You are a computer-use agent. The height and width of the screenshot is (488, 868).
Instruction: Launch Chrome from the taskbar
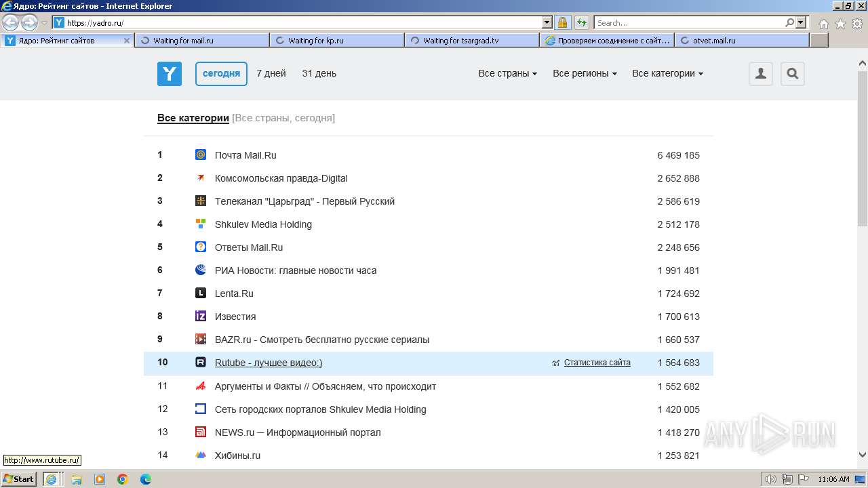coord(122,479)
